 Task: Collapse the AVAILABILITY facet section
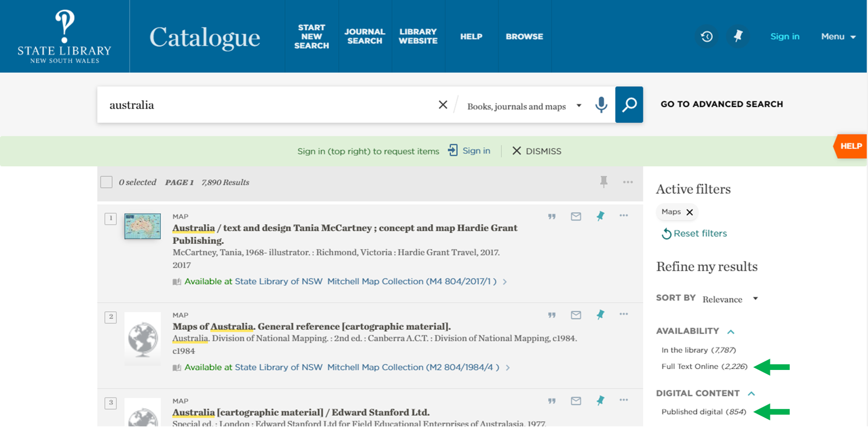pos(731,331)
